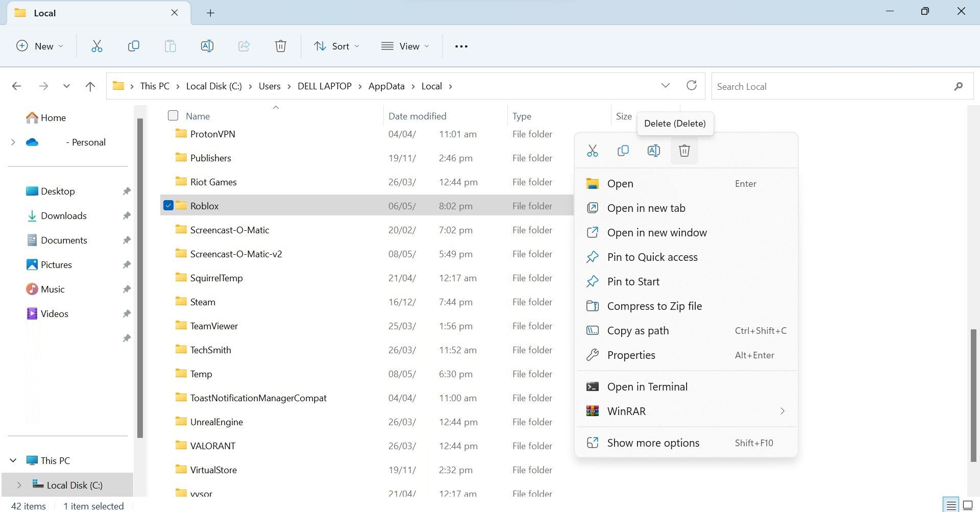Click Cut icon in the context menu

point(592,151)
